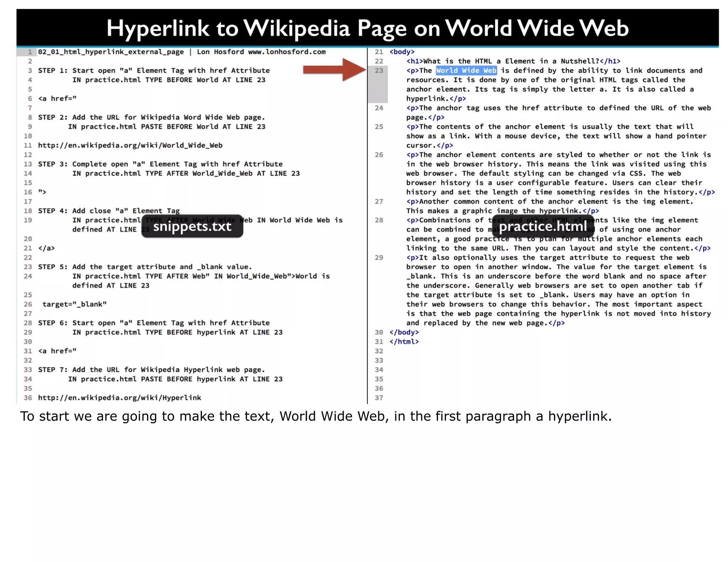Click the "STEP 6: Start open" instruction line
The image size is (728, 562).
coord(154,323)
